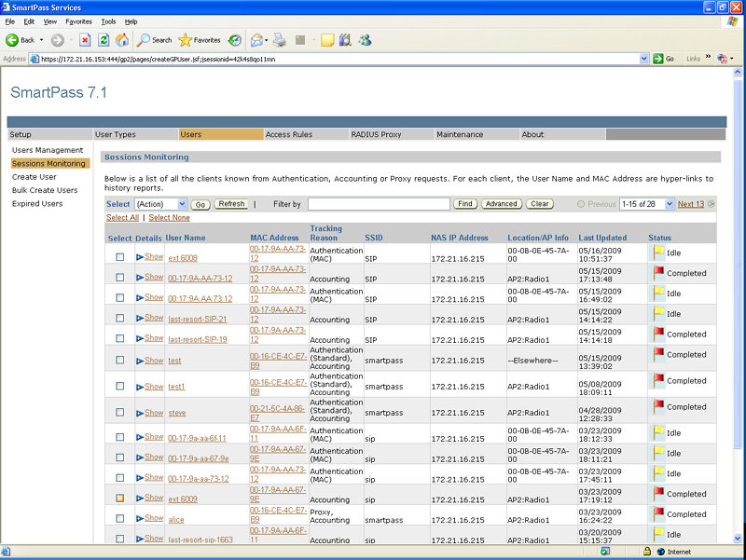Click the Print icon in toolbar
Viewport: 746px width, 560px height.
point(279,40)
